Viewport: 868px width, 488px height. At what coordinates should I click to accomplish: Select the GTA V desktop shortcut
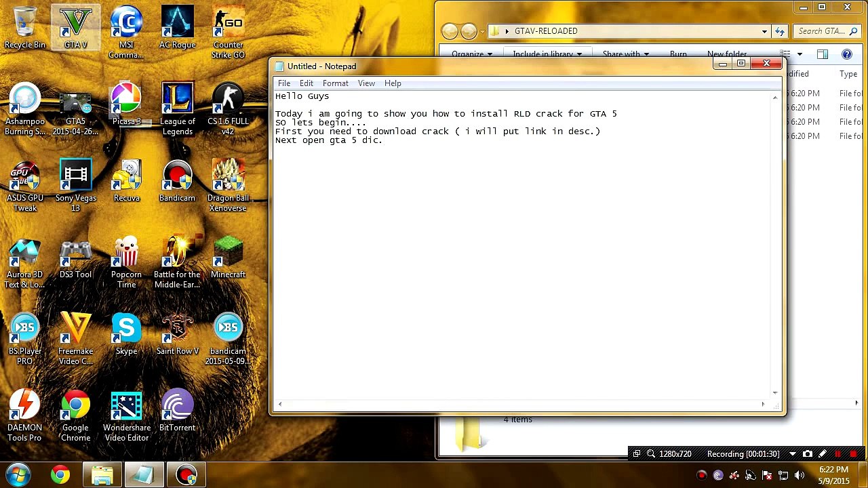(x=75, y=28)
